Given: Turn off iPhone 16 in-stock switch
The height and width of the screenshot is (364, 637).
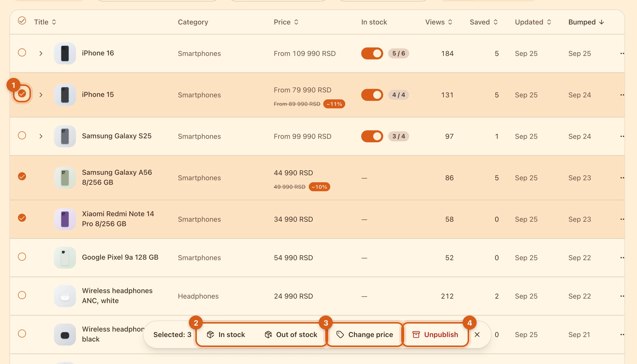Looking at the screenshot, I should [x=372, y=53].
